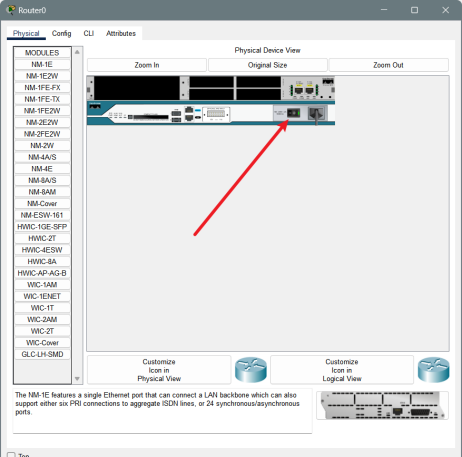Screen dimensions: 462x457
Task: Select the NM-1FE-TX module
Action: (42, 99)
